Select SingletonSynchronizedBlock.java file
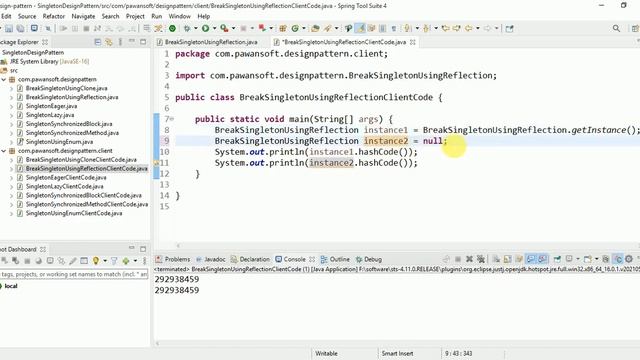The image size is (640, 360). click(69, 124)
